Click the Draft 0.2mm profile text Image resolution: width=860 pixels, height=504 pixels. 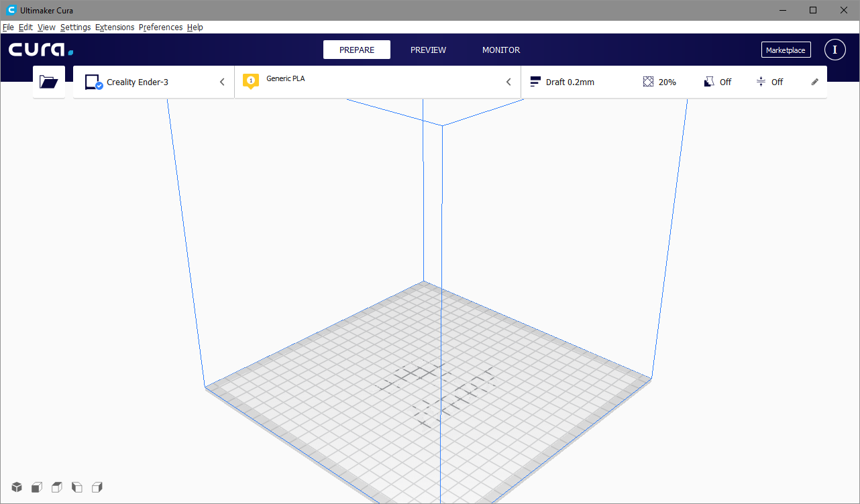[570, 82]
